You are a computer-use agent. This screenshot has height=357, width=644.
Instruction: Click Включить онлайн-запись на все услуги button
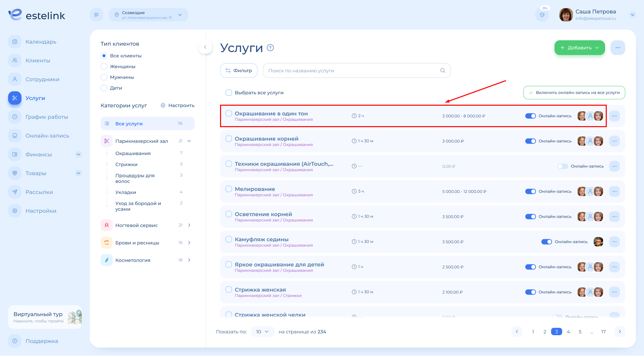pyautogui.click(x=574, y=93)
